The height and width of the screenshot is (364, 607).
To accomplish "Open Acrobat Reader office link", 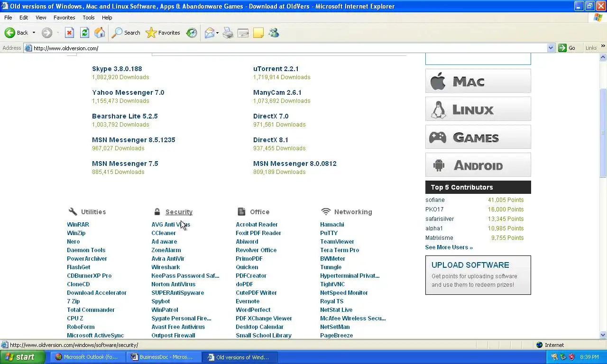I will click(257, 225).
